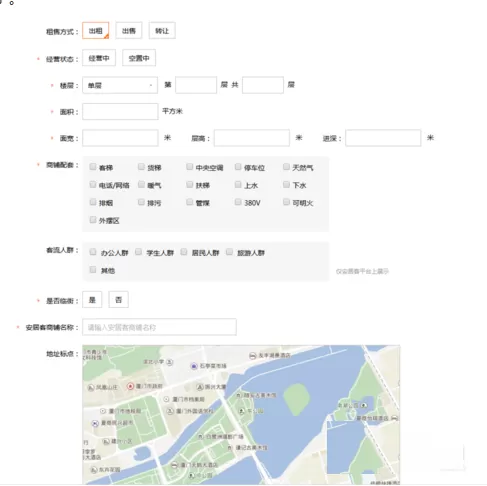
Task: Click the 东芳花园 residence icon on map
Action: (x=94, y=470)
